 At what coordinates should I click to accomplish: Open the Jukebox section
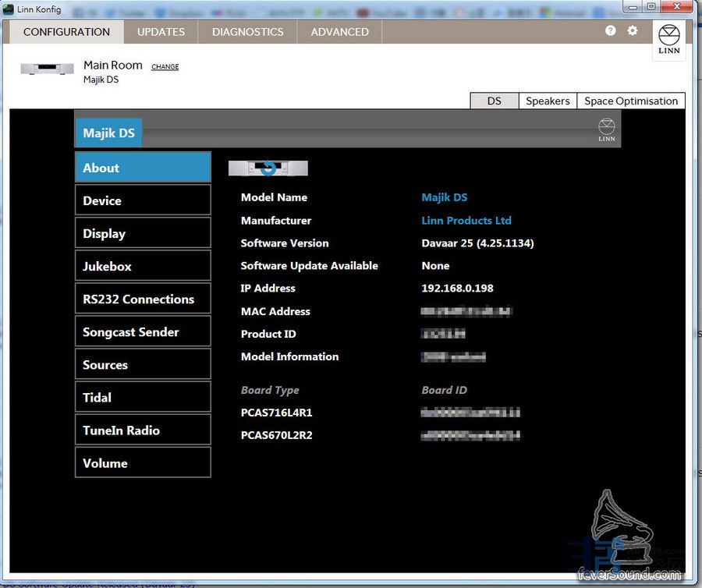point(143,266)
